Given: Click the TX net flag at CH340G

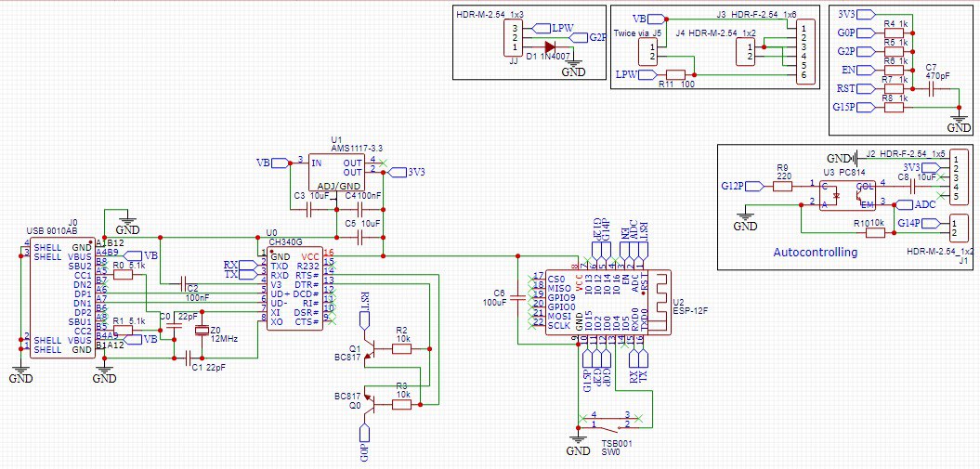Looking at the screenshot, I should point(240,275).
